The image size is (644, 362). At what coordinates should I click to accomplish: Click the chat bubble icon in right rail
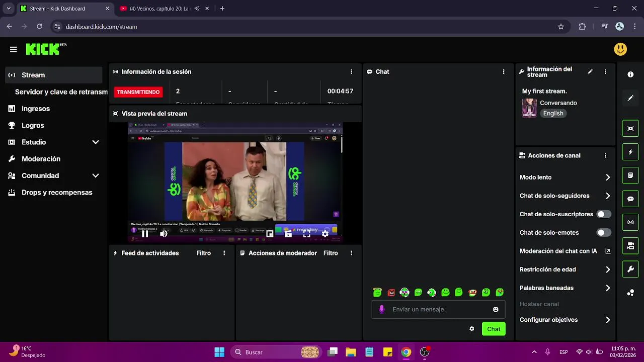[630, 199]
